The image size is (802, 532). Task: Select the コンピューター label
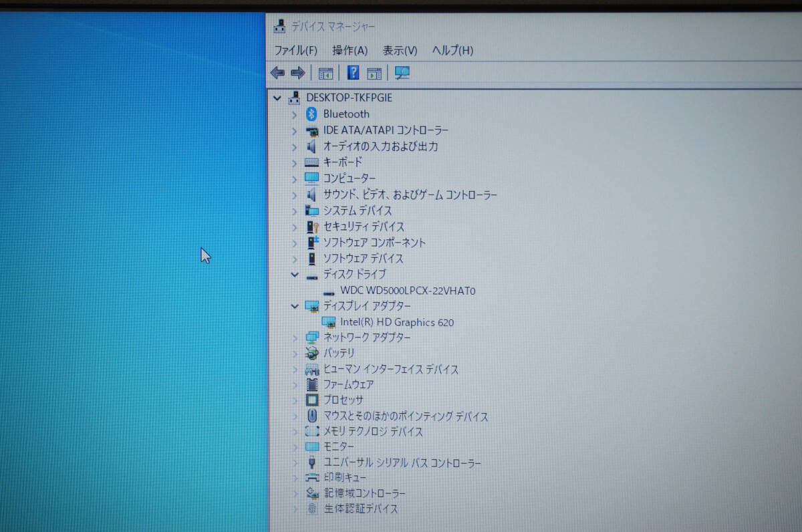click(350, 178)
